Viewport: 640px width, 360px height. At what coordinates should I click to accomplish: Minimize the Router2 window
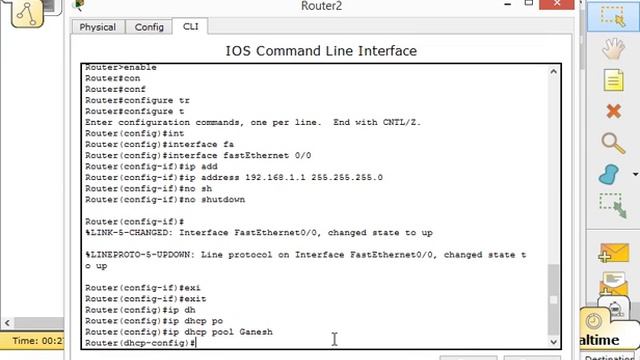click(508, 4)
